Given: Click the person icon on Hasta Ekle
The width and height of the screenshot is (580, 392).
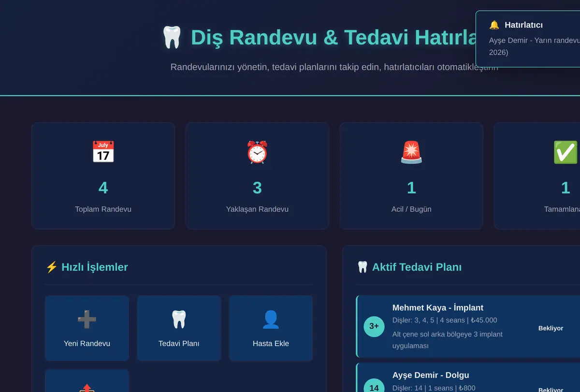Looking at the screenshot, I should point(271,319).
